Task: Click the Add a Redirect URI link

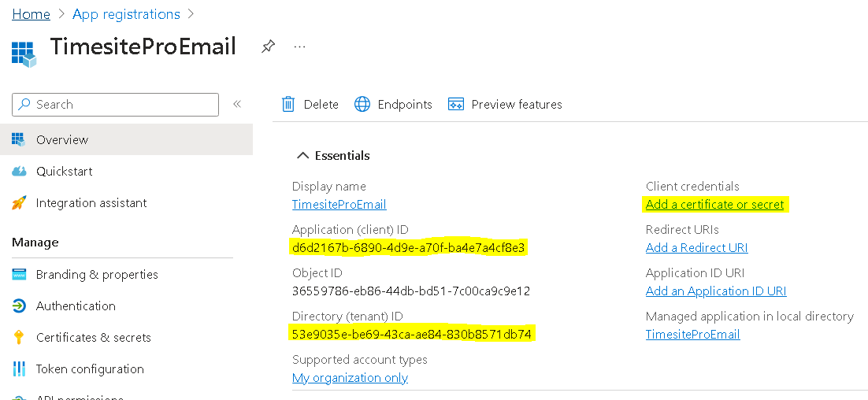Action: tap(696, 247)
